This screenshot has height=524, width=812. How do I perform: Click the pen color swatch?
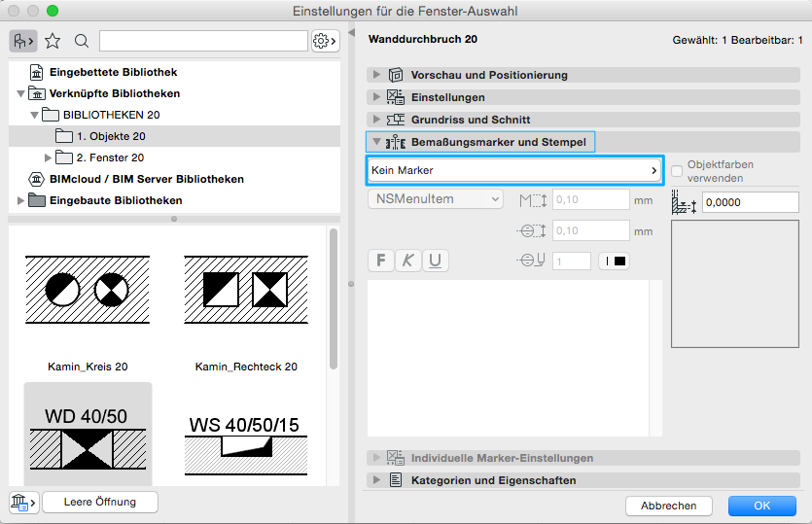tap(616, 261)
